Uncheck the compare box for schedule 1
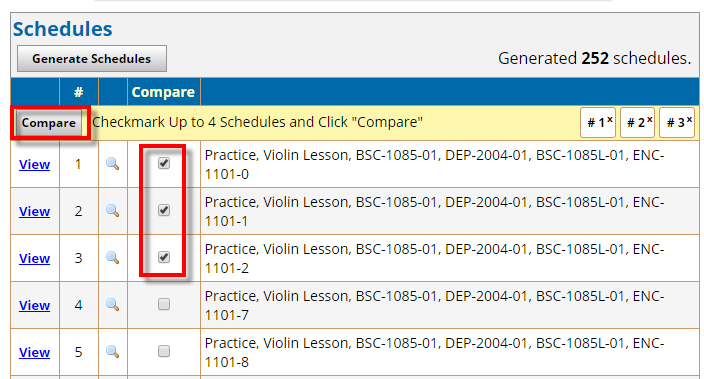The height and width of the screenshot is (379, 704). point(164,163)
